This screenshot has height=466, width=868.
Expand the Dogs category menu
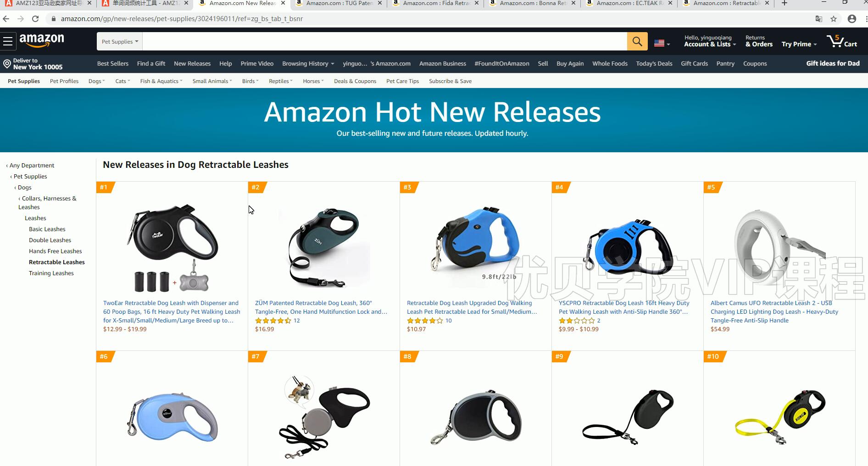click(97, 81)
